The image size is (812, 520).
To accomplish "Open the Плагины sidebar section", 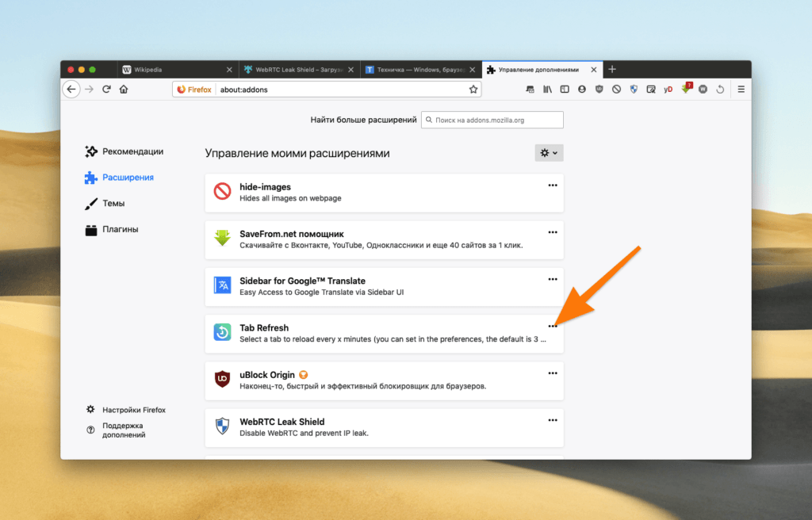I will click(112, 229).
